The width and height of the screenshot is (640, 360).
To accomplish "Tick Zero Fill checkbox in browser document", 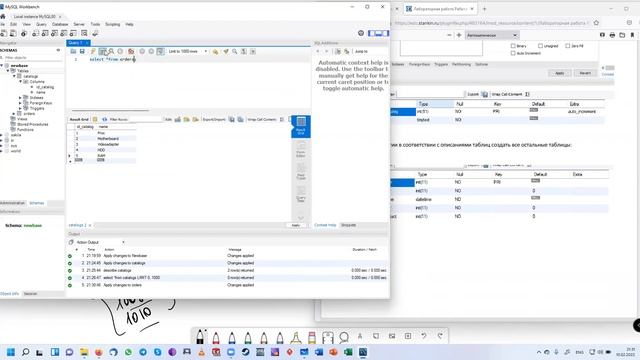I will [x=568, y=46].
